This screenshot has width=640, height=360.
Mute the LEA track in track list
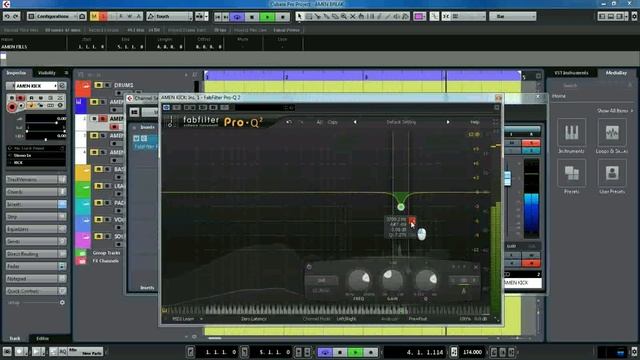coord(98,186)
